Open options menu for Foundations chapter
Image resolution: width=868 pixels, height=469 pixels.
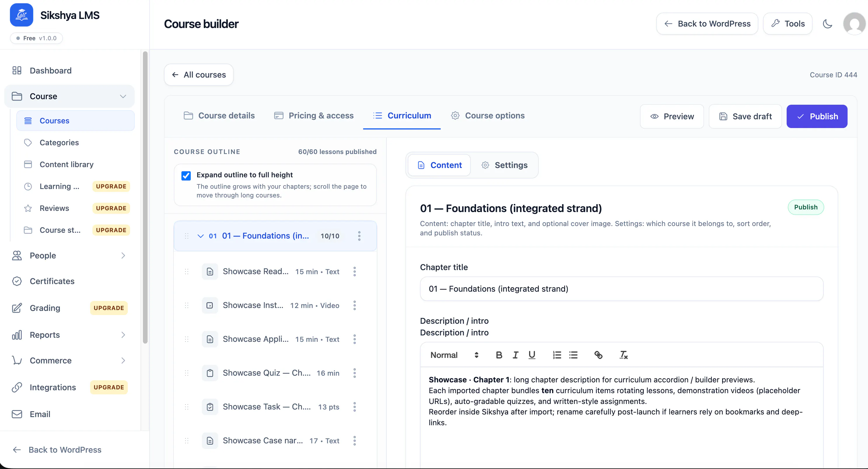coord(359,236)
